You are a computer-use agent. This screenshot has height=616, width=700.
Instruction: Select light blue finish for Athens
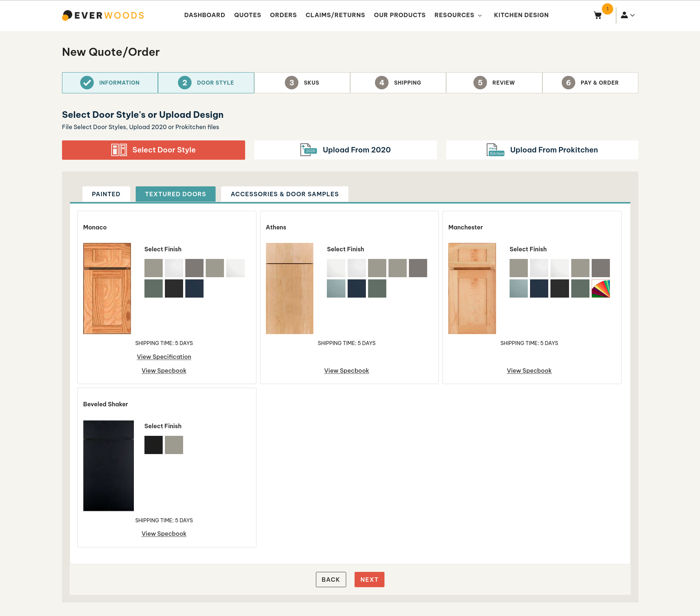336,288
